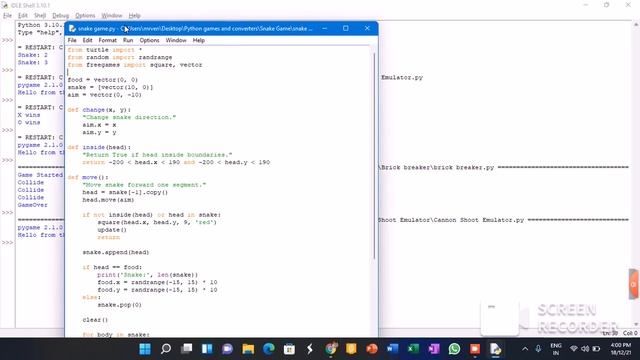
Task: Open ENG IN language switcher
Action: 556,349
